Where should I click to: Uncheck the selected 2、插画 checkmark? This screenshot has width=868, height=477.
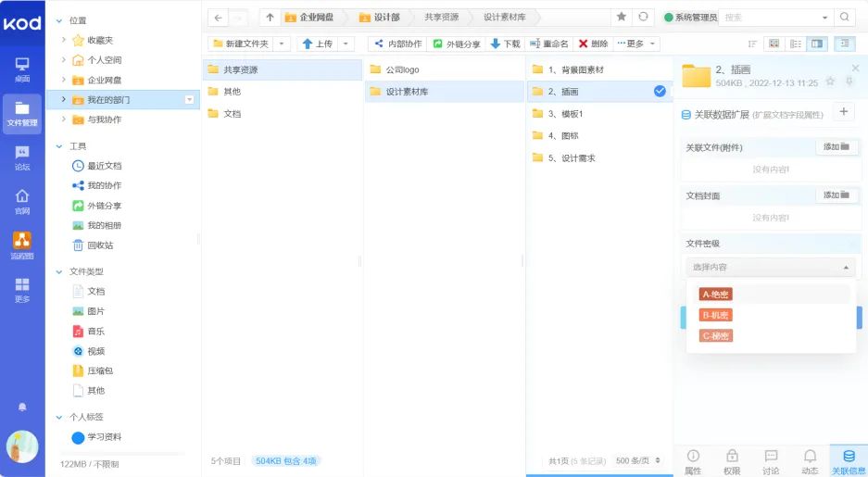tap(660, 92)
